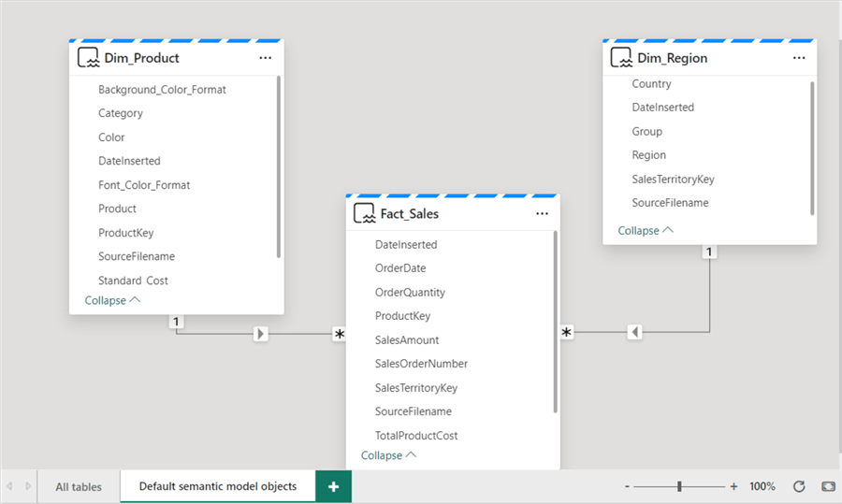Select the Product-to-Sales relationship direction arrow
This screenshot has width=842, height=504.
[x=261, y=333]
